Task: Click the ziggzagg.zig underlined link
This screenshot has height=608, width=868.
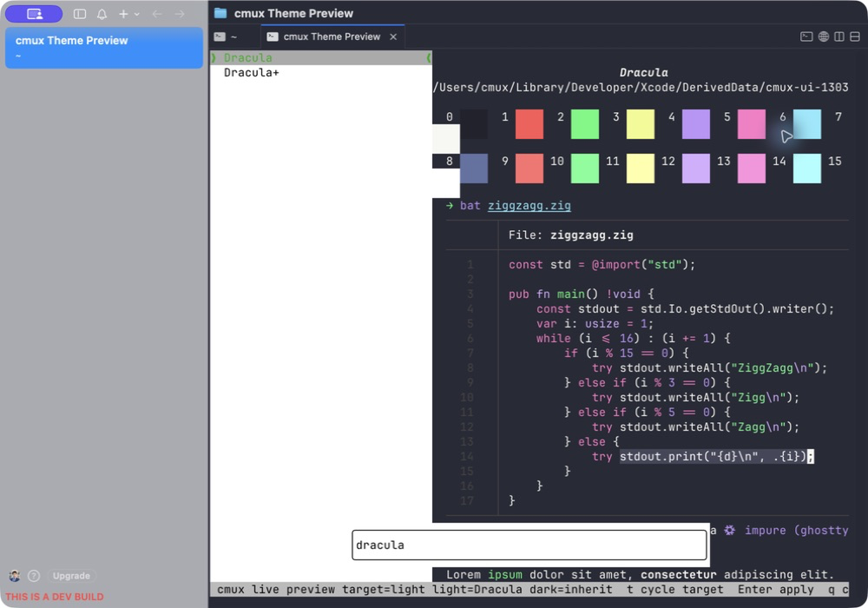Action: (x=529, y=206)
